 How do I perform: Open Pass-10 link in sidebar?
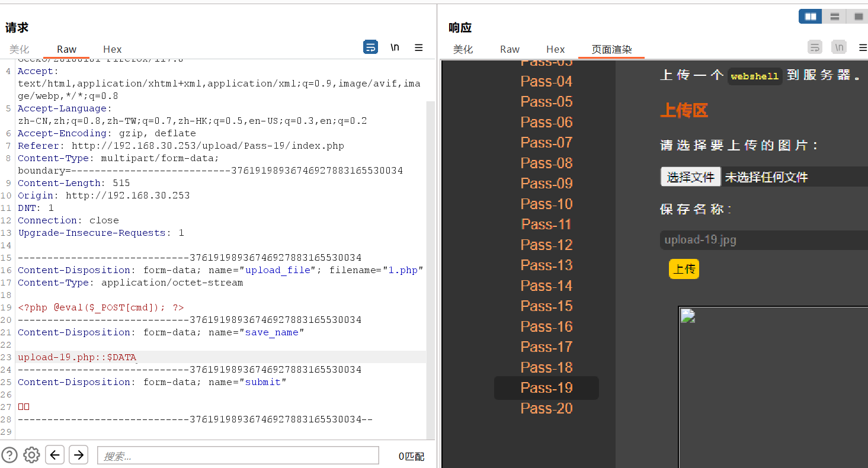point(546,204)
